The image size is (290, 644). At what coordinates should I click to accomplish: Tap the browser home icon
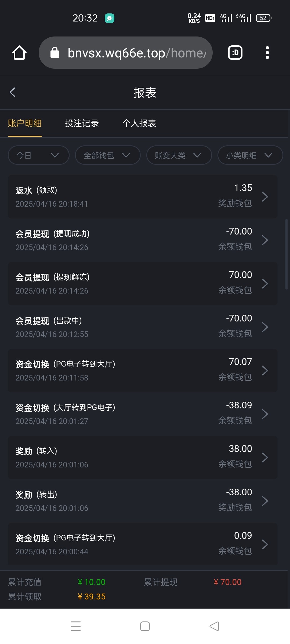point(19,53)
